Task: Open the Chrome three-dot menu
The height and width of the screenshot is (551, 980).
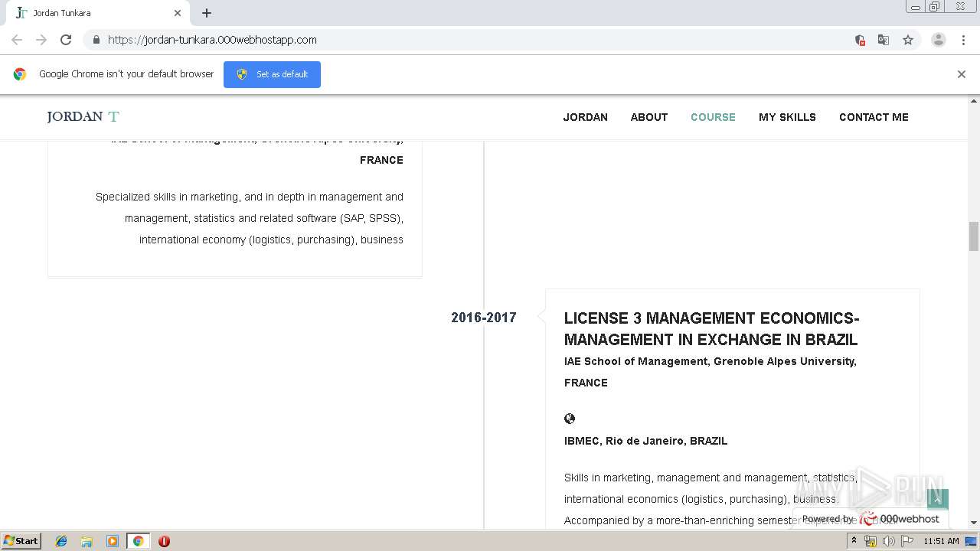Action: 963,40
